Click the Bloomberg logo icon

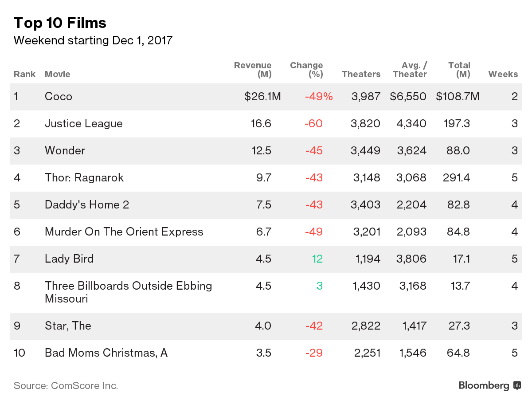coord(516,385)
